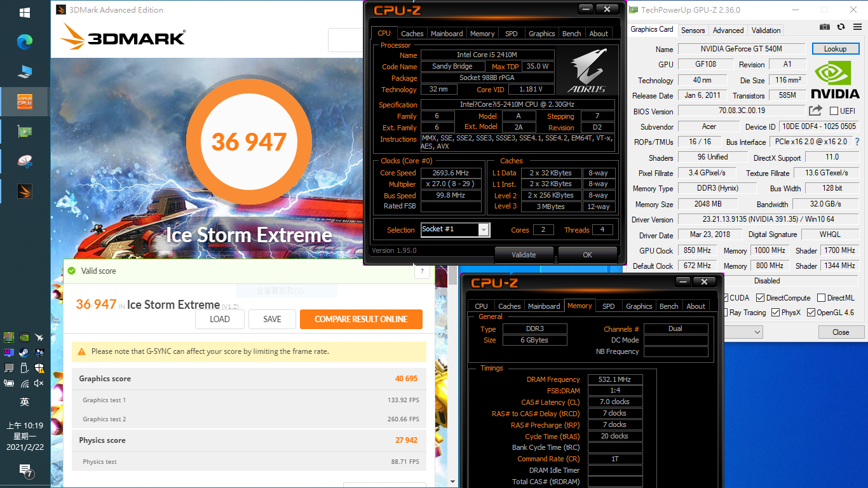Image resolution: width=868 pixels, height=488 pixels.
Task: Click the 3DMark logo in the header
Action: [123, 37]
